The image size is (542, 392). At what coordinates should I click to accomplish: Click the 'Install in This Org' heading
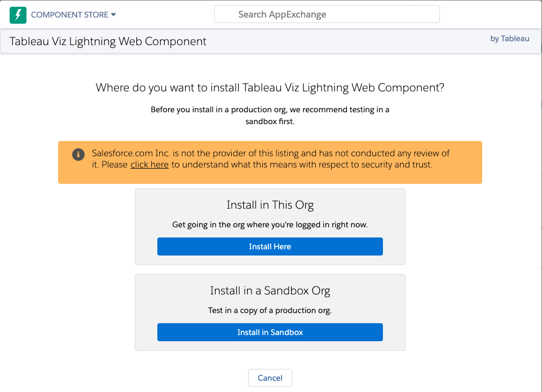270,205
